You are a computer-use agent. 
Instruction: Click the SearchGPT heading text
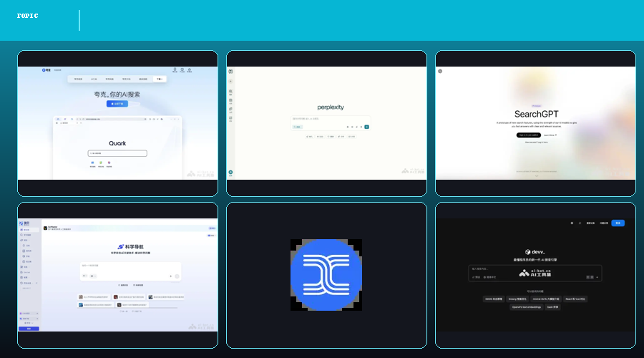(x=537, y=115)
